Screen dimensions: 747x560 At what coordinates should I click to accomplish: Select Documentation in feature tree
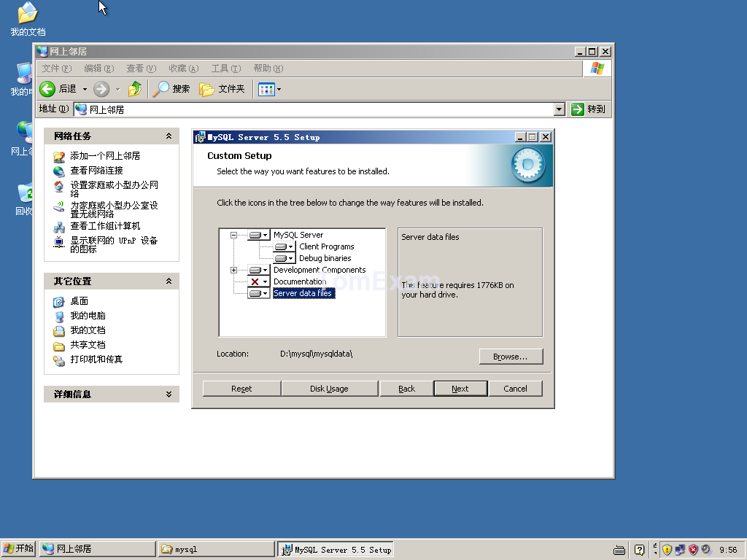[x=300, y=281]
